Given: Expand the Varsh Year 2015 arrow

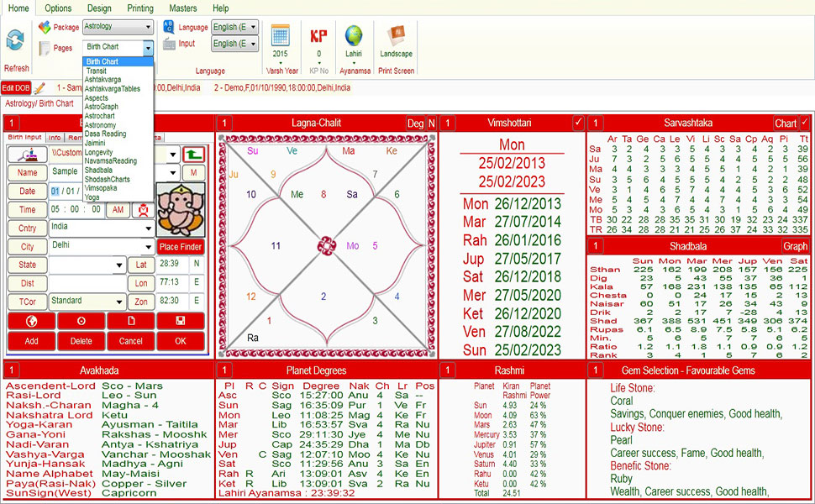Looking at the screenshot, I should pyautogui.click(x=280, y=62).
